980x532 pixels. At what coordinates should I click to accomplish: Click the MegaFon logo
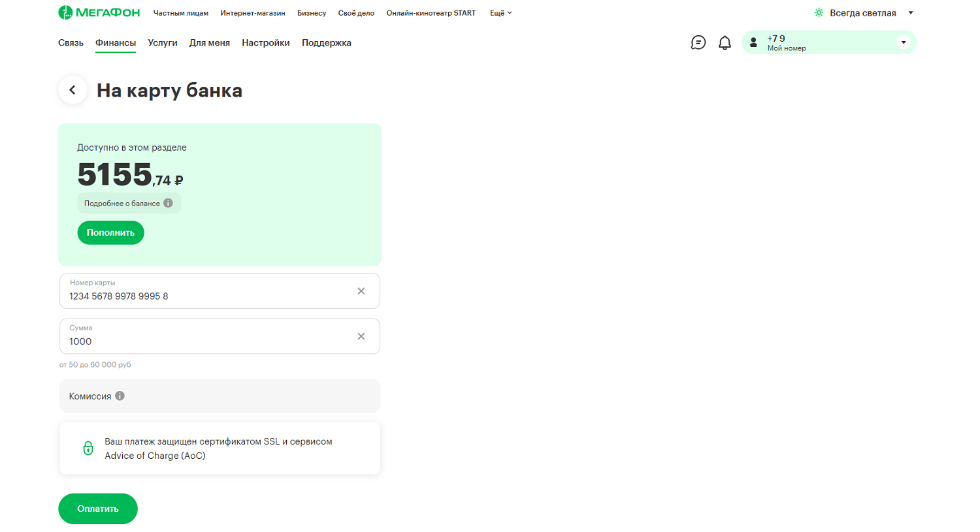point(99,12)
